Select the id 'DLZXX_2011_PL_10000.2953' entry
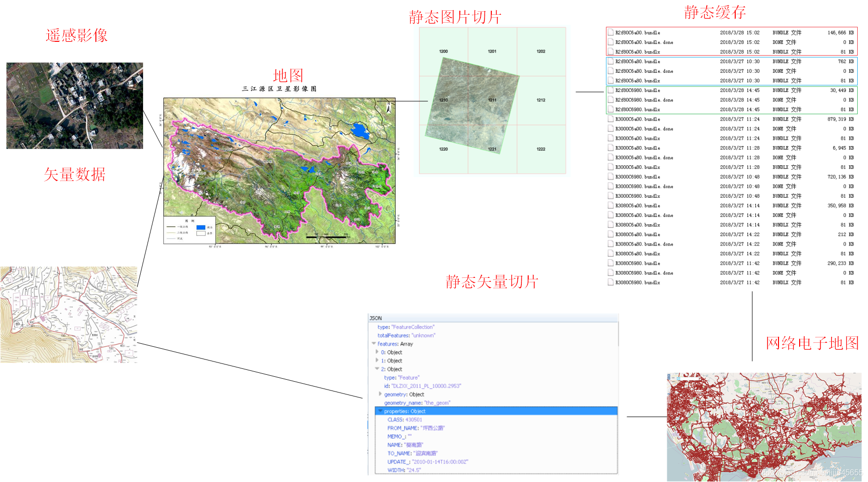 point(425,386)
